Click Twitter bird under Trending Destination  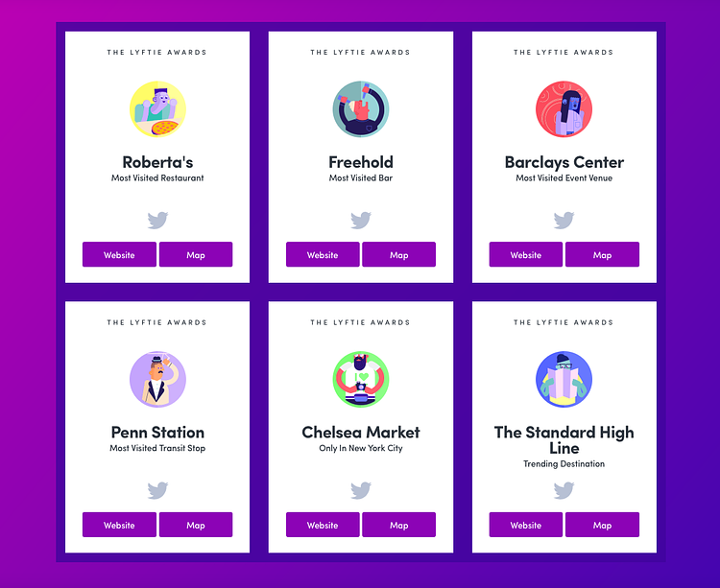pyautogui.click(x=564, y=490)
